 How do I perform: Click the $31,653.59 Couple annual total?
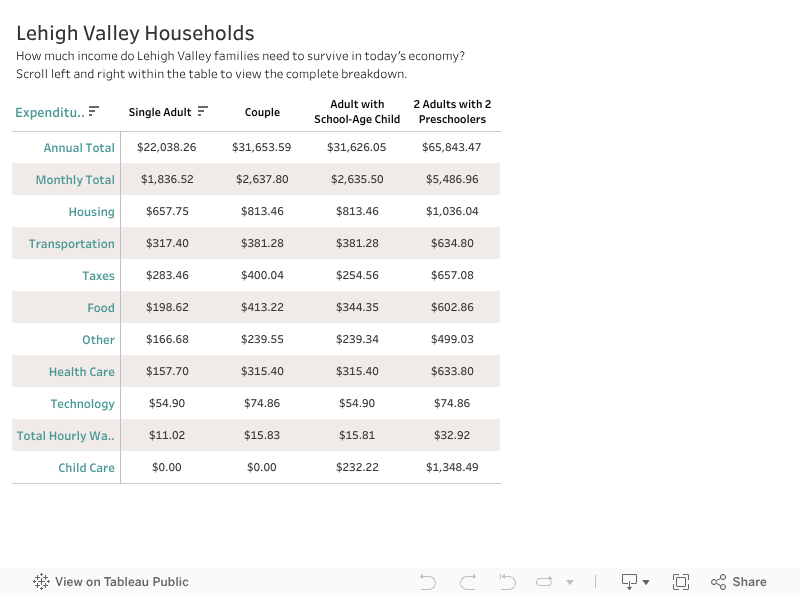point(262,147)
